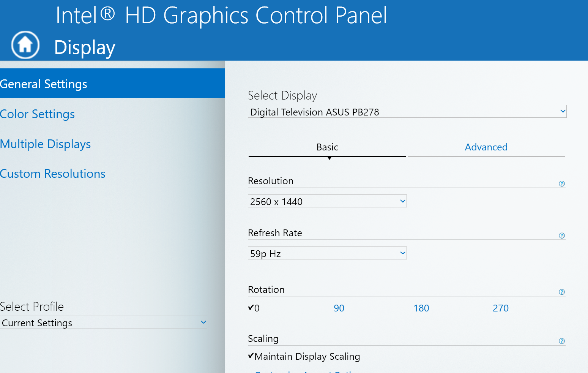The height and width of the screenshot is (373, 588).
Task: Open the Select Display dropdown
Action: tap(407, 111)
